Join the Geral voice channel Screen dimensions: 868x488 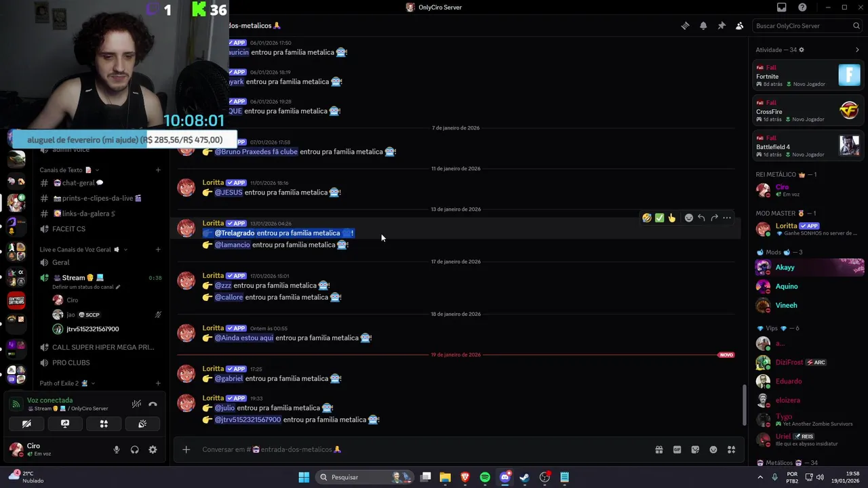click(x=100, y=262)
